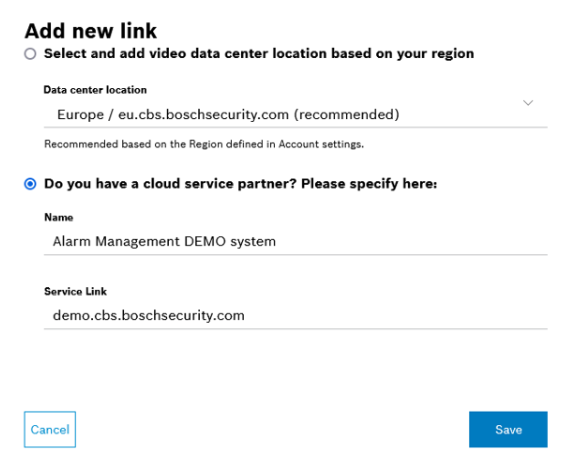The width and height of the screenshot is (574, 458).
Task: Click the 'Recommended based on the Region' helper text
Action: tap(204, 144)
